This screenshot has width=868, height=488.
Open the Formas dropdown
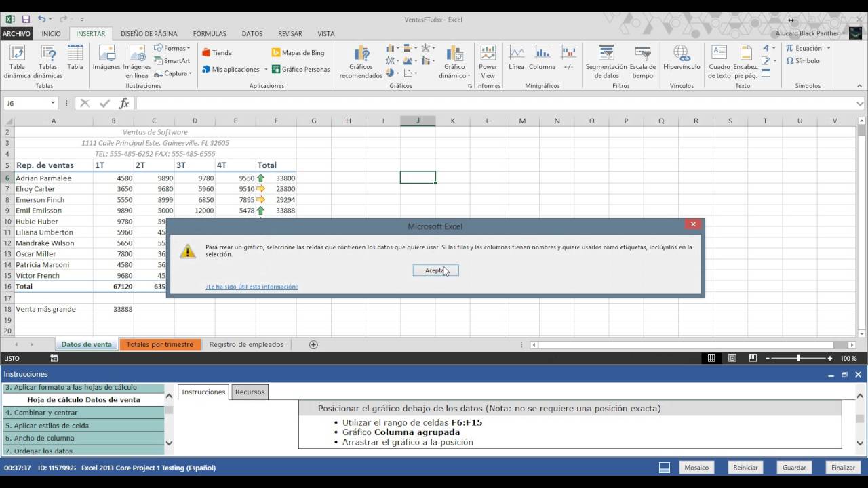click(x=173, y=48)
